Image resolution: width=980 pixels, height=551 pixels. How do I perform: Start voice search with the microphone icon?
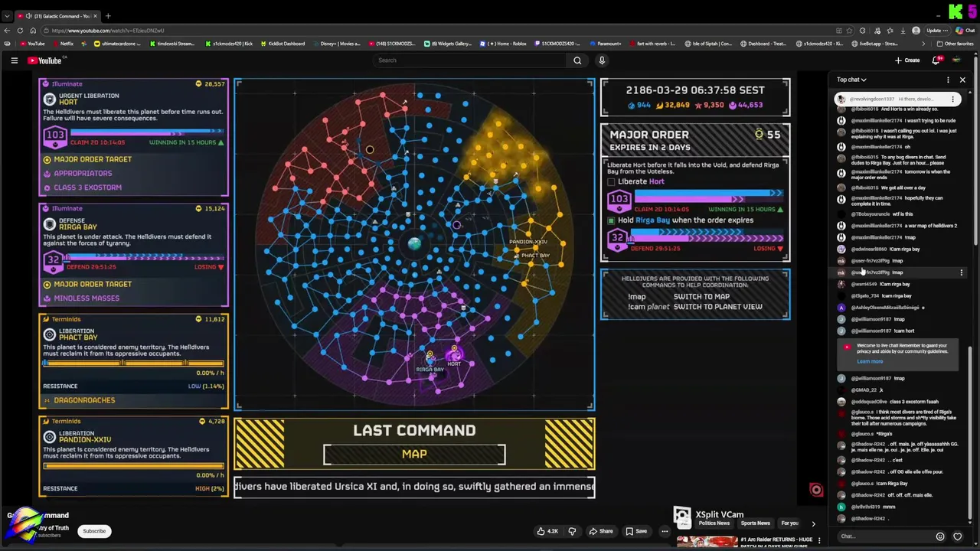[x=602, y=60]
